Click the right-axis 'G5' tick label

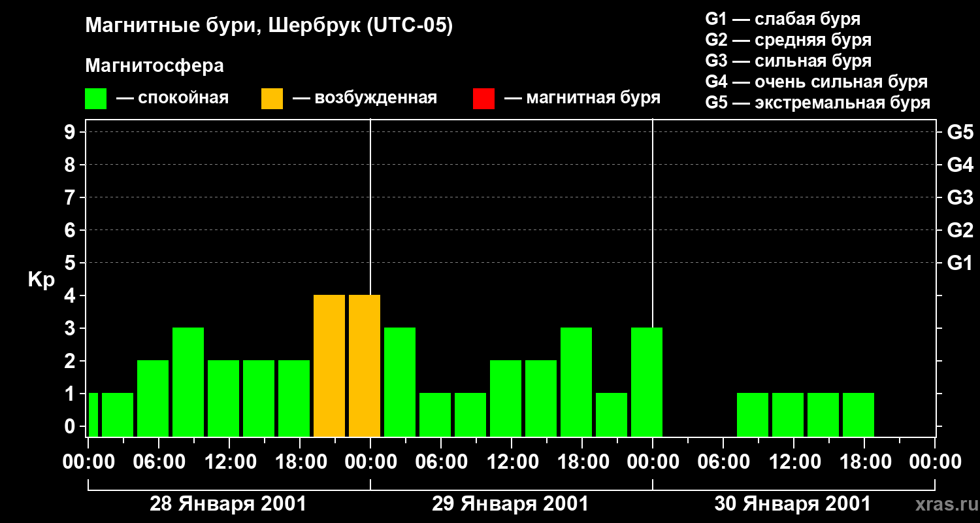click(960, 132)
